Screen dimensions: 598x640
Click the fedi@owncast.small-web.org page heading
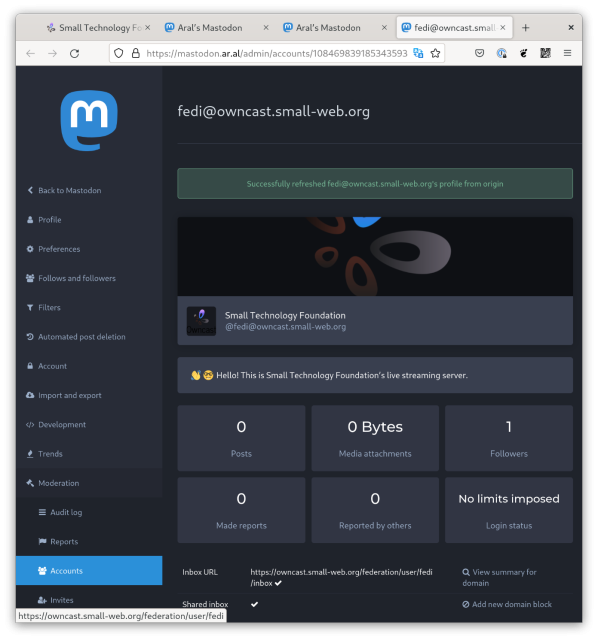pos(273,111)
